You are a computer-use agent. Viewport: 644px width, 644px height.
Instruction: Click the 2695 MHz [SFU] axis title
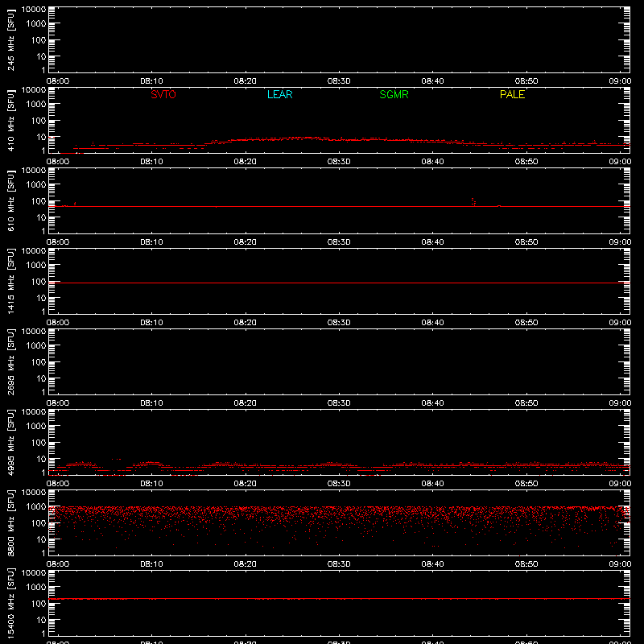[10, 361]
